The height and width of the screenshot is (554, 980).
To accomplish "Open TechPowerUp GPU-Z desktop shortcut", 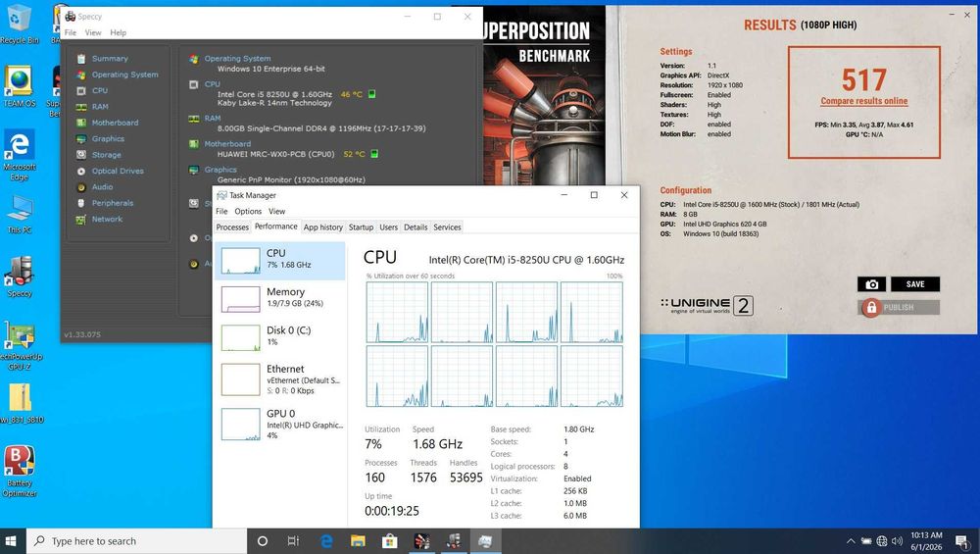I will (20, 346).
